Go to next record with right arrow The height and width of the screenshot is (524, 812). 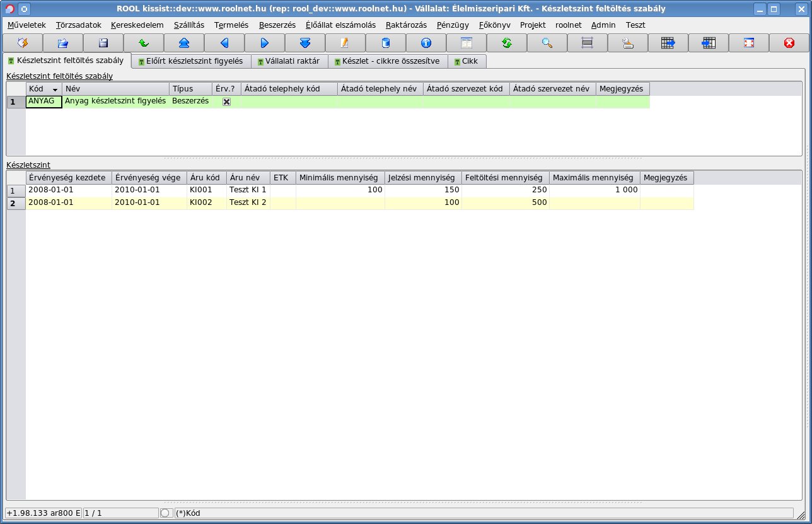(265, 43)
